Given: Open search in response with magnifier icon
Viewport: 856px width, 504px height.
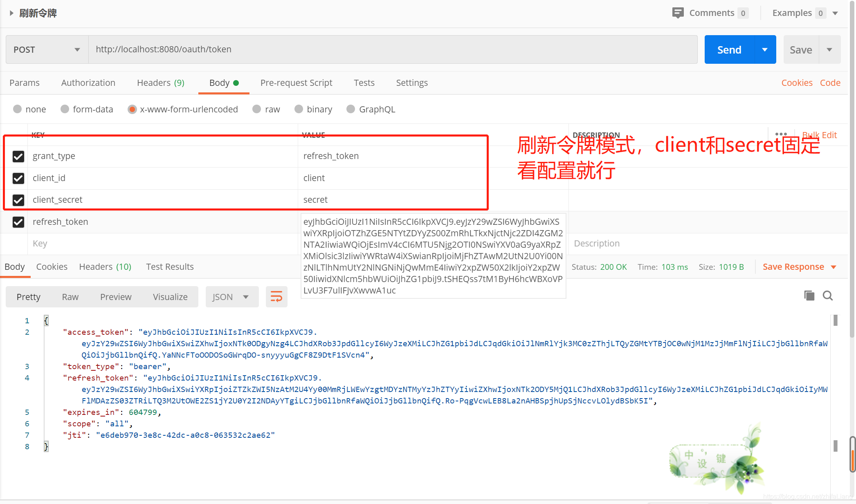Looking at the screenshot, I should (828, 296).
